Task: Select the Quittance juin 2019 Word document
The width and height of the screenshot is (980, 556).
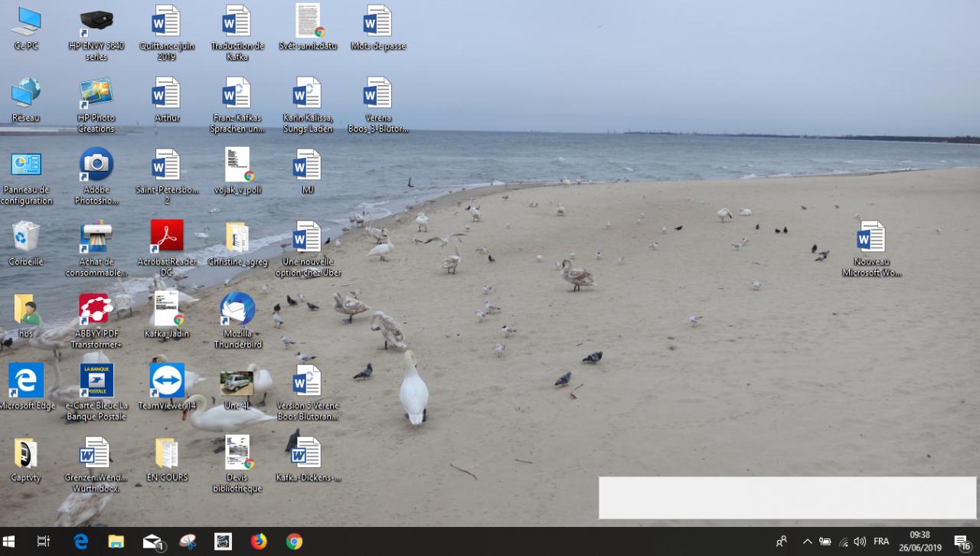Action: click(x=167, y=34)
